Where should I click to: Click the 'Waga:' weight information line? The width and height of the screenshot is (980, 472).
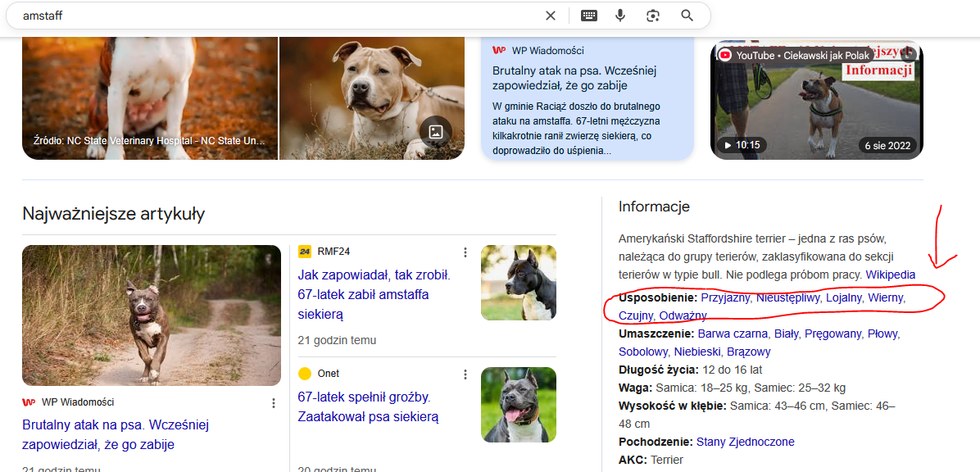tap(732, 388)
